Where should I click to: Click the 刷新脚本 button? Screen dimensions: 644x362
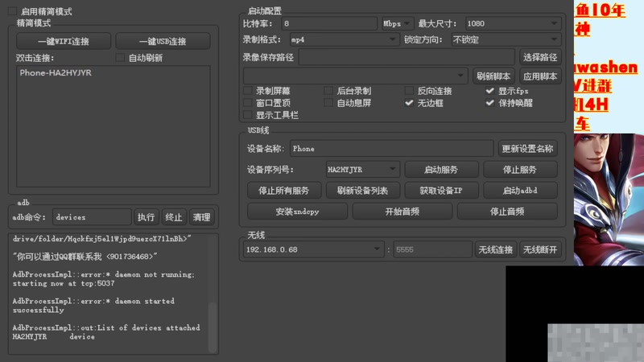[493, 76]
